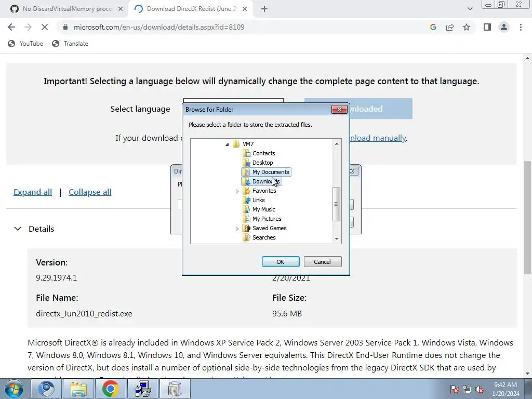Close the Download DirectX tab

[x=245, y=9]
